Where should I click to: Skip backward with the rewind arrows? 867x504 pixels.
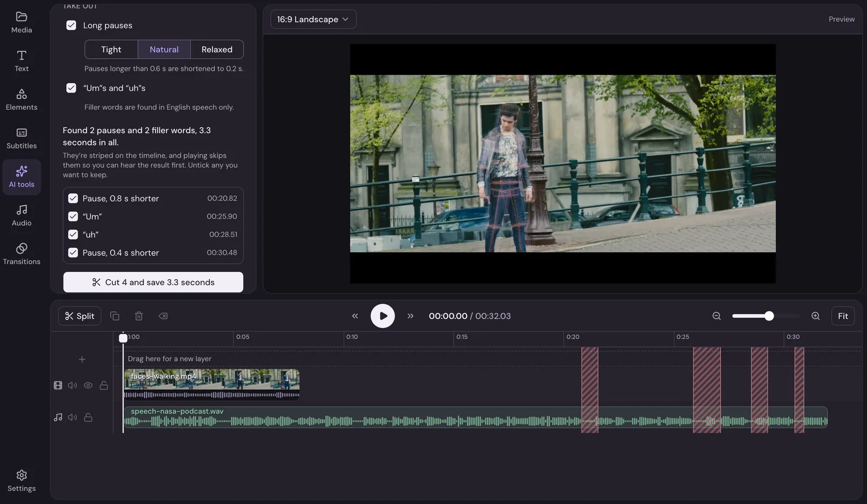355,316
